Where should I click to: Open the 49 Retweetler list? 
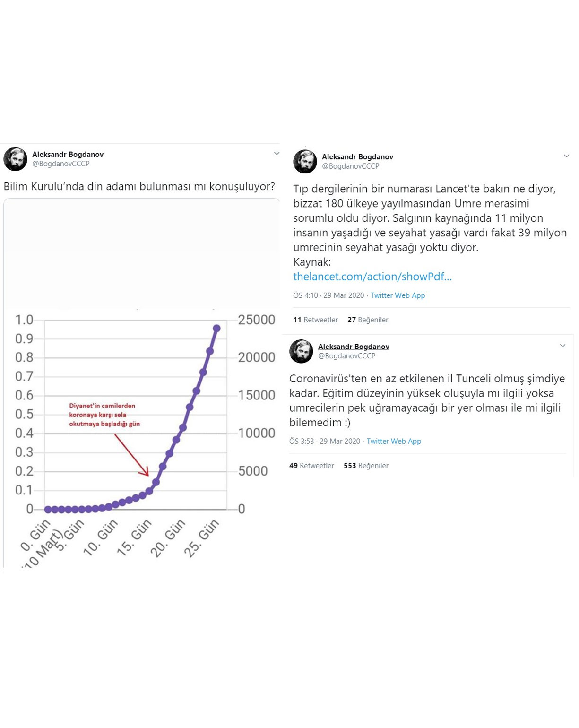[311, 466]
